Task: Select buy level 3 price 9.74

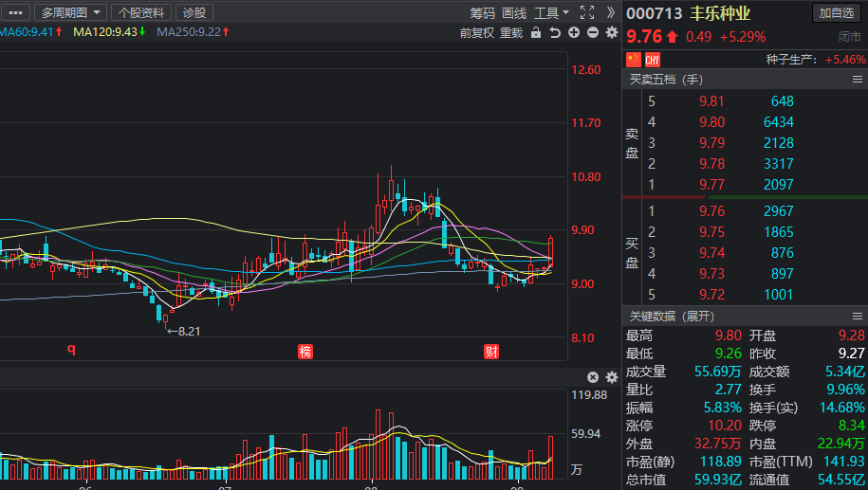Action: [711, 253]
